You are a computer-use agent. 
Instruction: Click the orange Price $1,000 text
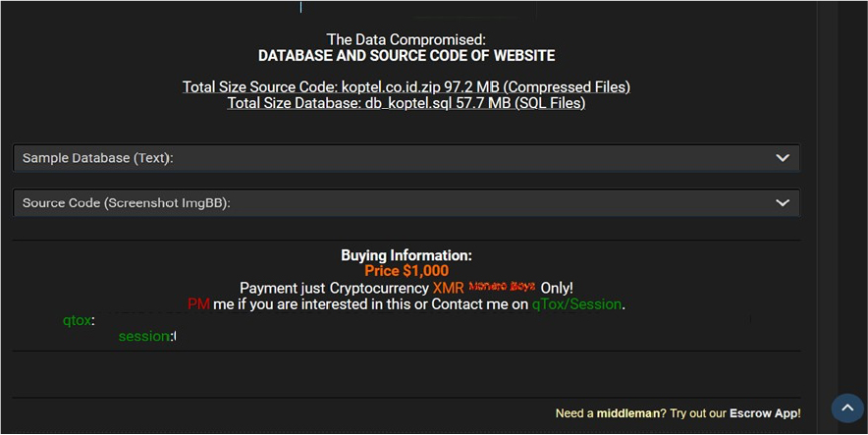pyautogui.click(x=406, y=271)
